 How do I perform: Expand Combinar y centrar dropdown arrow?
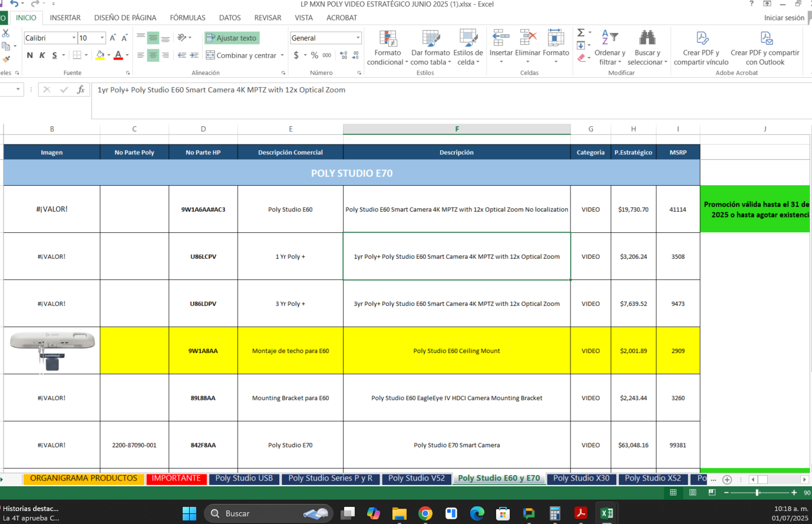pos(282,55)
